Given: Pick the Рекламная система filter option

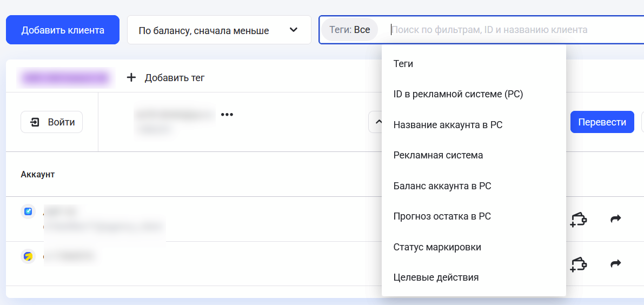Looking at the screenshot, I should [474, 156].
